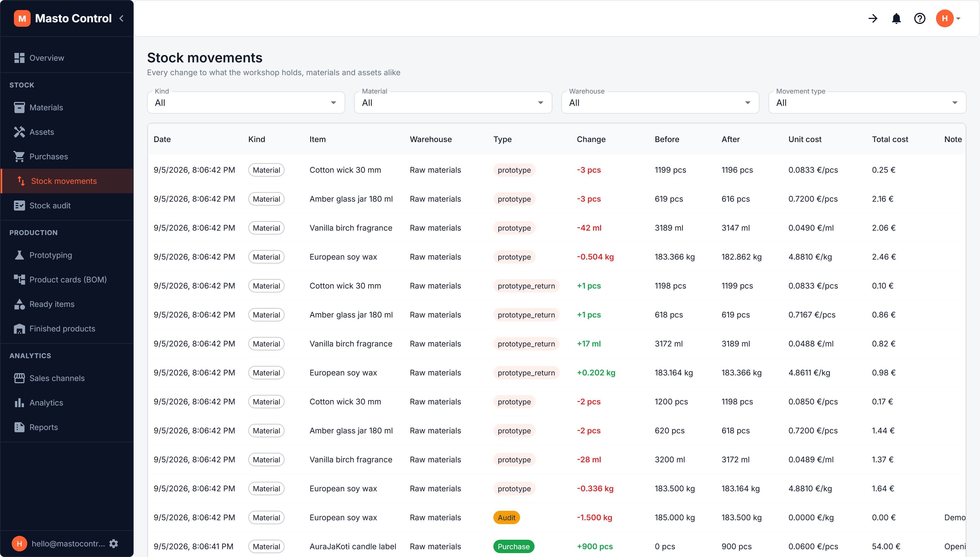Open the Stock audit menu item
The height and width of the screenshot is (557, 980).
click(x=67, y=206)
